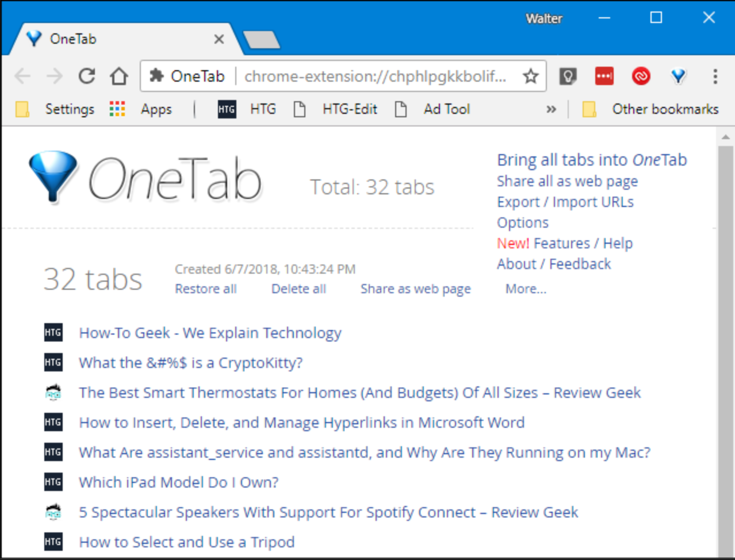Screen dimensions: 735x560
Task: Click the OneTab funnel extension icon in toolbar
Action: (x=678, y=76)
